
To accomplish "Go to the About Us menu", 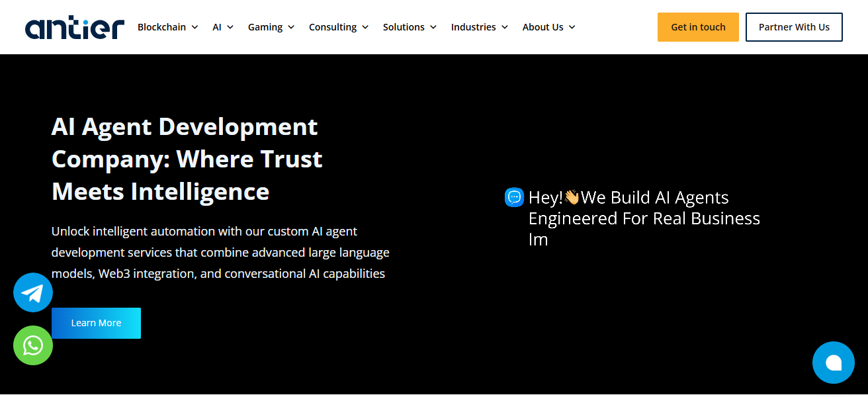I will pos(542,27).
